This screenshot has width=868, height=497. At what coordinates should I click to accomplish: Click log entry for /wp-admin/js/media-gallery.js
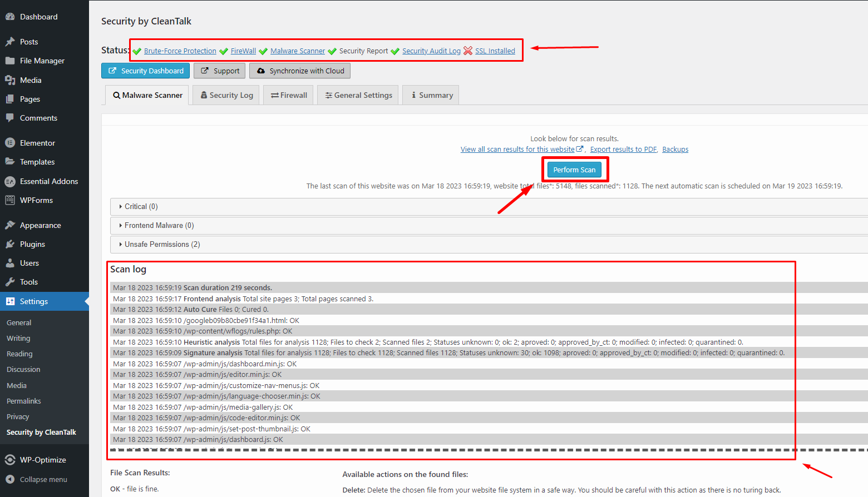tap(489, 407)
